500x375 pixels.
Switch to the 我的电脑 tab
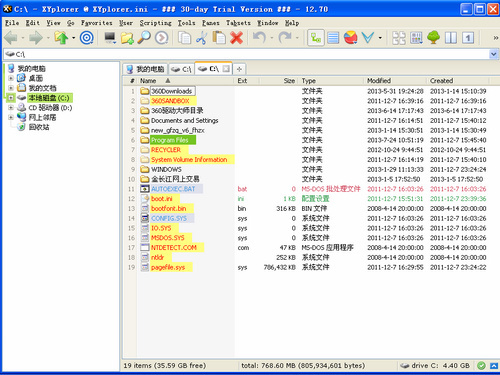145,69
